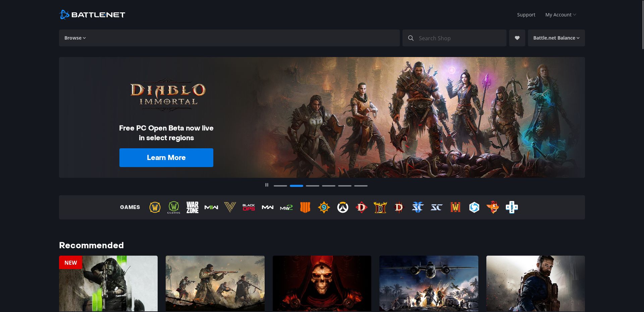Viewport: 644px width, 312px height.
Task: Open World of Warcraft game icon
Action: click(x=155, y=207)
